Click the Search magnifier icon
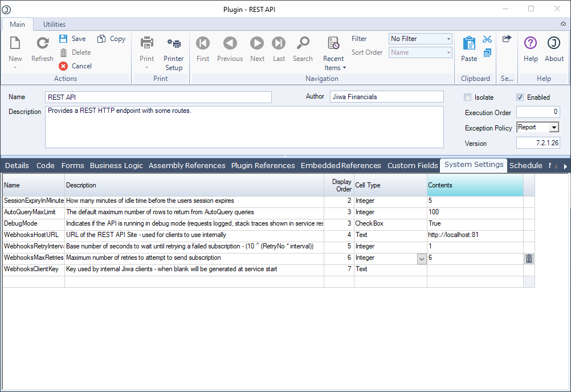The image size is (571, 392). point(303,44)
